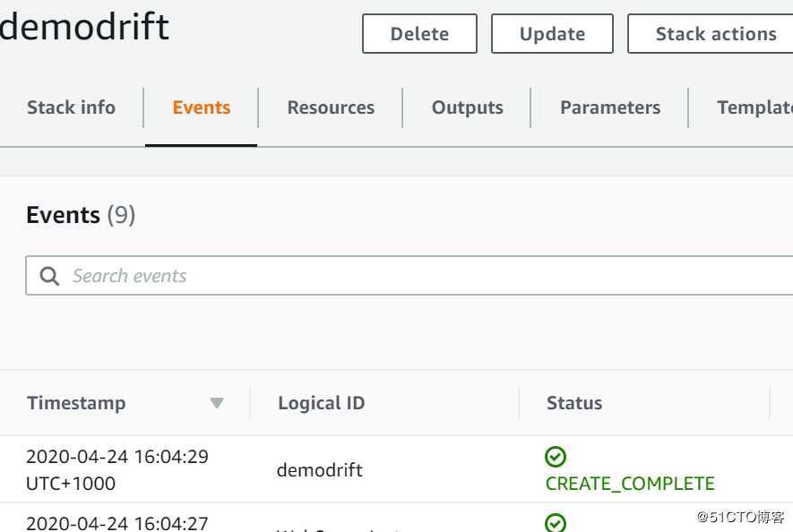Click the CREATE_COMPLETE status text
This screenshot has width=793, height=532.
[630, 484]
